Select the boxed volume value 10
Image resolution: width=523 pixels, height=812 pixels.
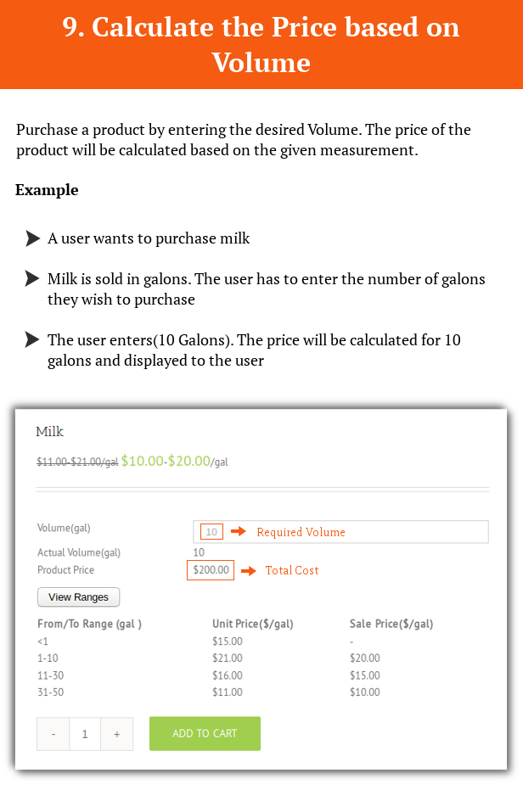tap(211, 532)
